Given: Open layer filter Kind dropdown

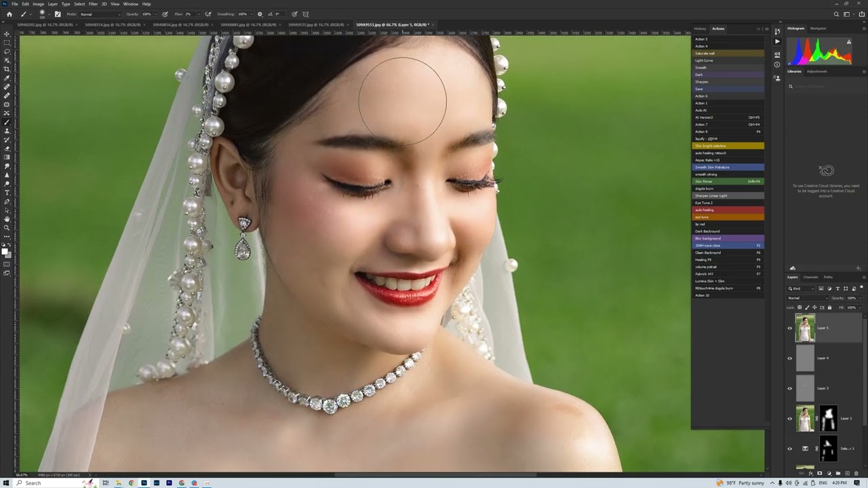Looking at the screenshot, I should pos(801,289).
